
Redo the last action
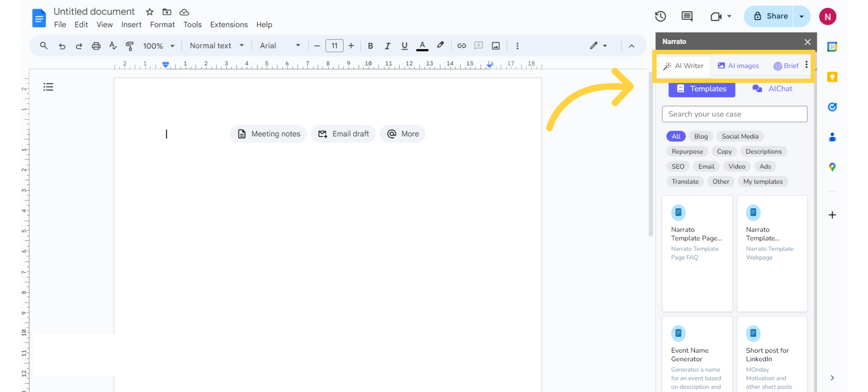[79, 46]
